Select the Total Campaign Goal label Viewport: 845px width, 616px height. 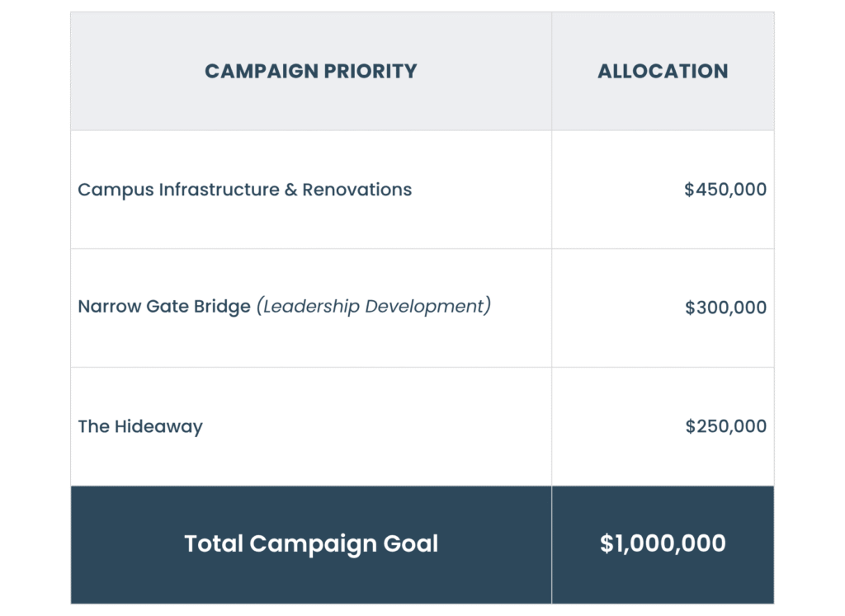pyautogui.click(x=311, y=544)
